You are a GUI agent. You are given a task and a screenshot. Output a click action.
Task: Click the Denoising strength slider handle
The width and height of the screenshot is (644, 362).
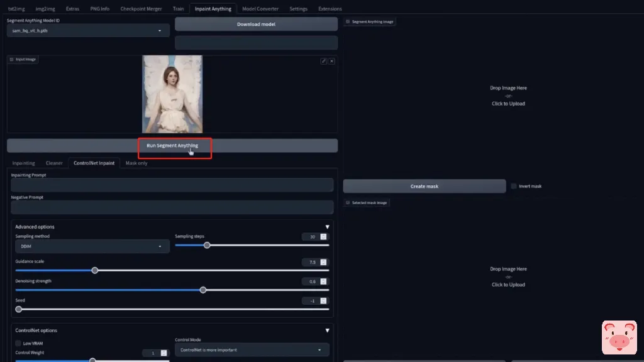pos(203,290)
